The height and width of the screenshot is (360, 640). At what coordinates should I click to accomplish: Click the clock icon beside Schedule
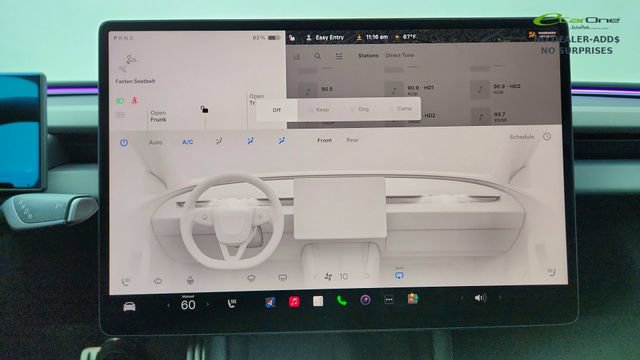[x=547, y=137]
